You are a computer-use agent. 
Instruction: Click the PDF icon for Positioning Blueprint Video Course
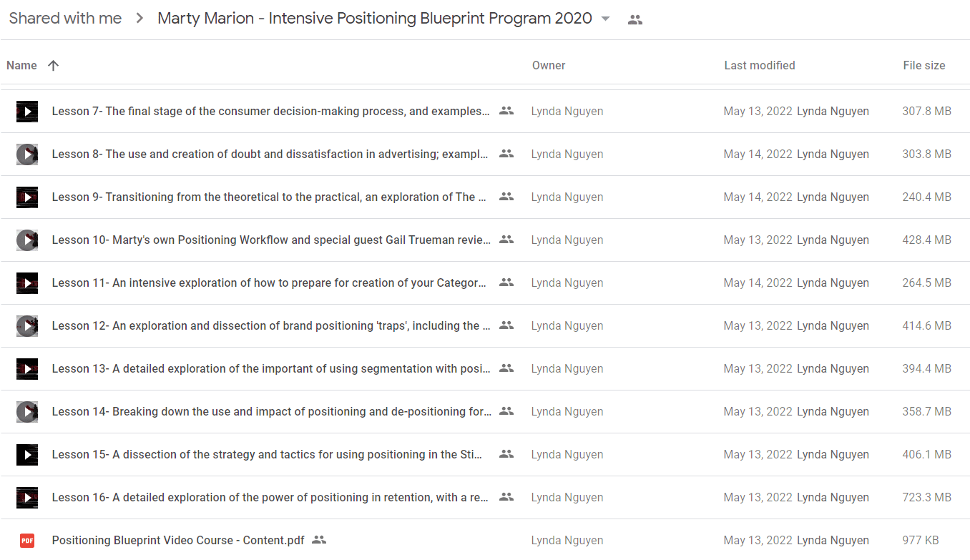tap(27, 541)
